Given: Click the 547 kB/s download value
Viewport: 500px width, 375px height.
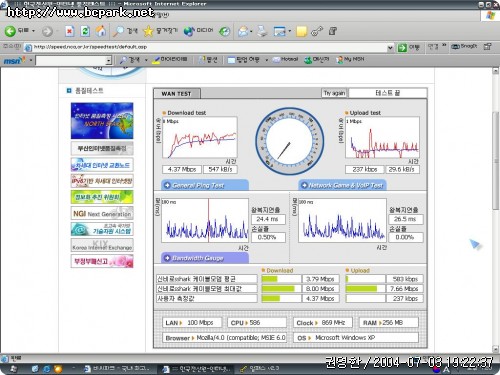Looking at the screenshot, I should point(220,169).
